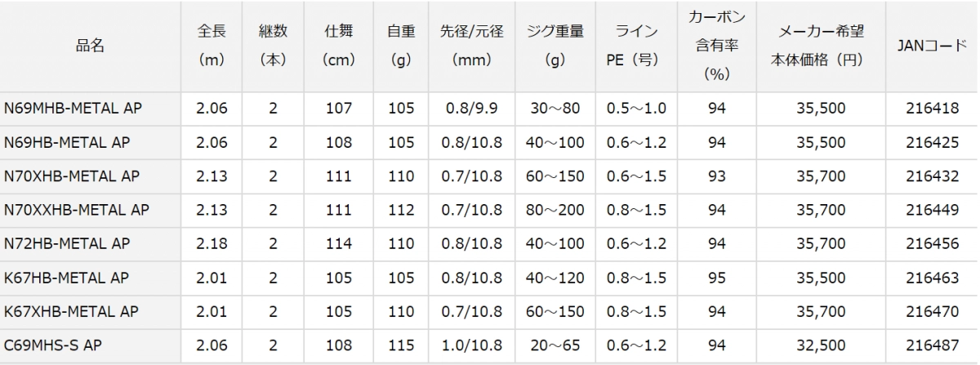Click the JANコード column header
This screenshot has width=980, height=365.
pyautogui.click(x=932, y=47)
